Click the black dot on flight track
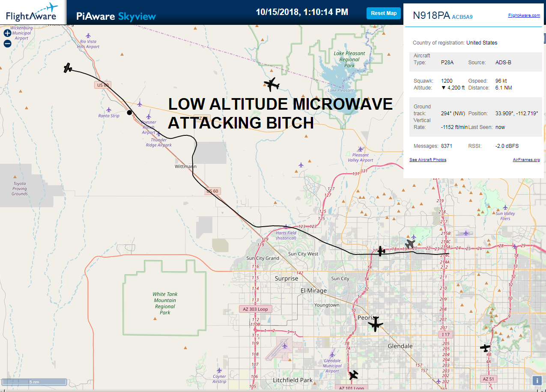 point(129,113)
